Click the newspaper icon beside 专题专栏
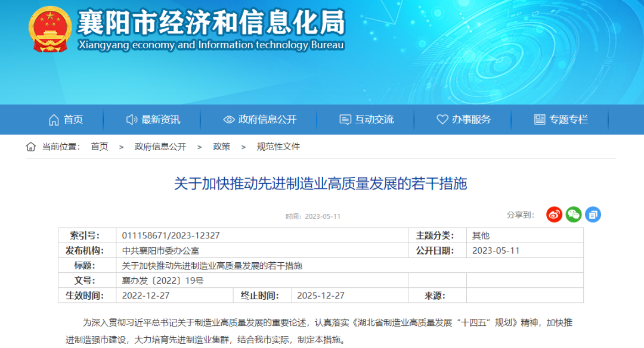 (x=540, y=120)
